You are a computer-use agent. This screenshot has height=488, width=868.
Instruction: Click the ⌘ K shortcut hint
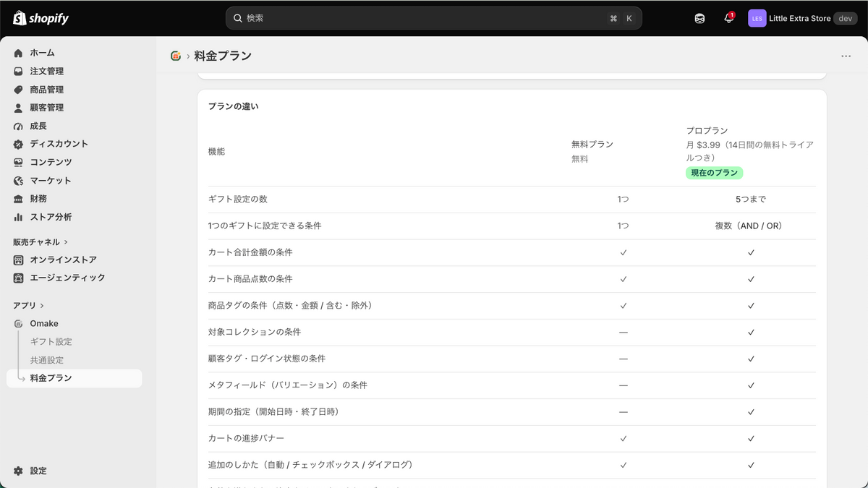pos(621,18)
